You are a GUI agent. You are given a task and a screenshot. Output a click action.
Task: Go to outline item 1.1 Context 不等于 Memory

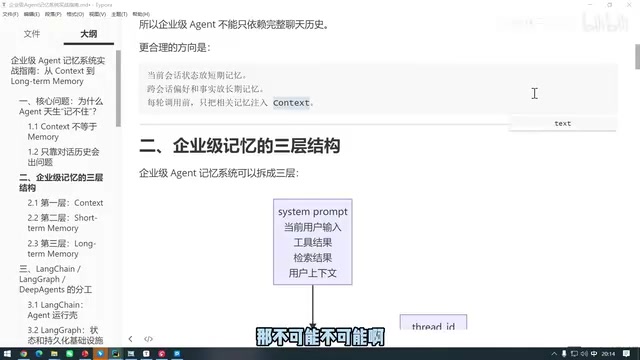[62, 131]
